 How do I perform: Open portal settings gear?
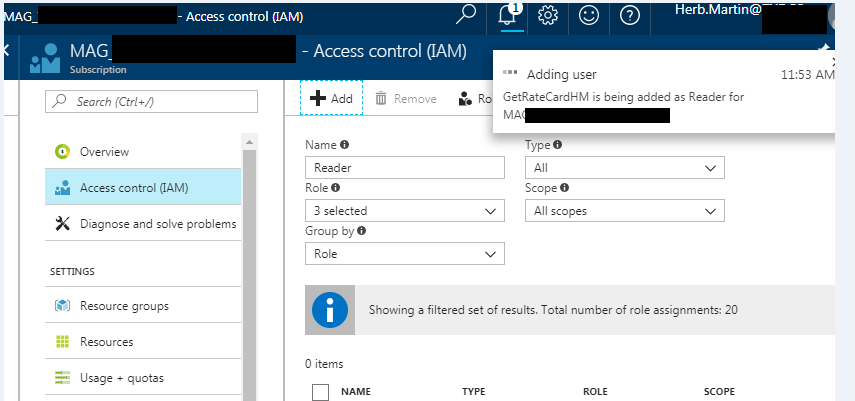click(547, 16)
